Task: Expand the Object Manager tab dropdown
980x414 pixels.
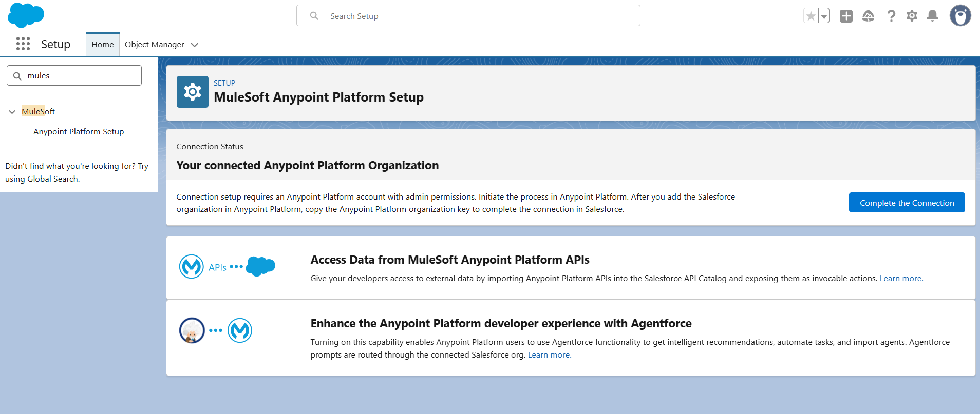Action: [195, 45]
